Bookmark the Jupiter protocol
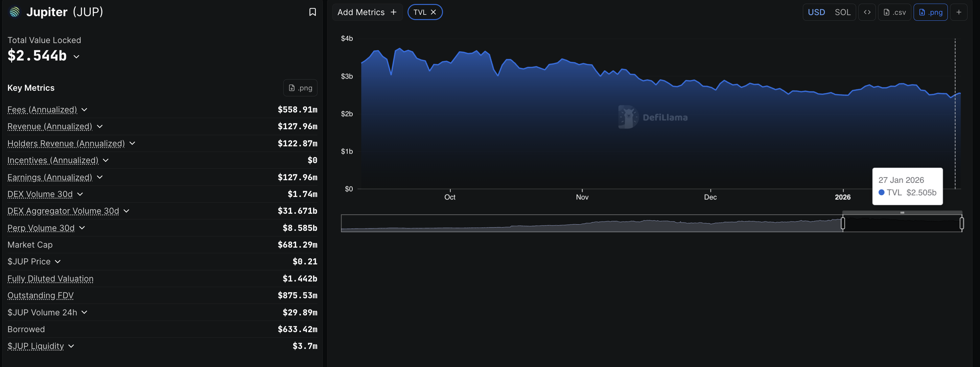This screenshot has width=980, height=367. tap(312, 12)
